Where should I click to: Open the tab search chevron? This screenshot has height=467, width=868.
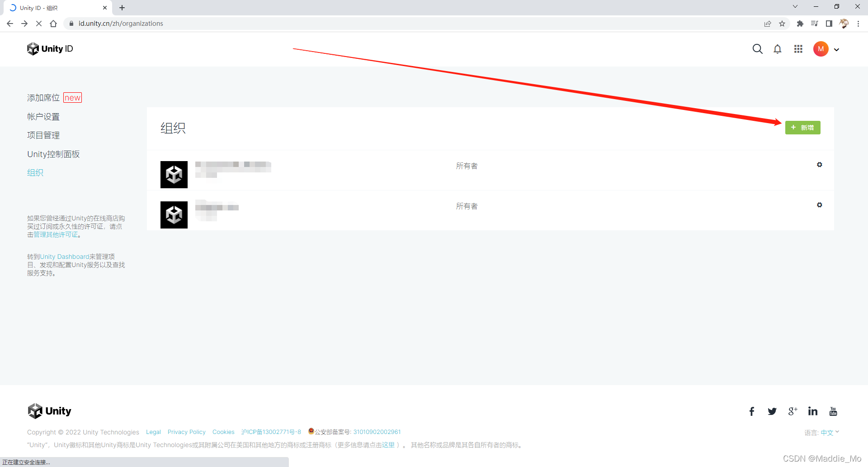point(795,7)
